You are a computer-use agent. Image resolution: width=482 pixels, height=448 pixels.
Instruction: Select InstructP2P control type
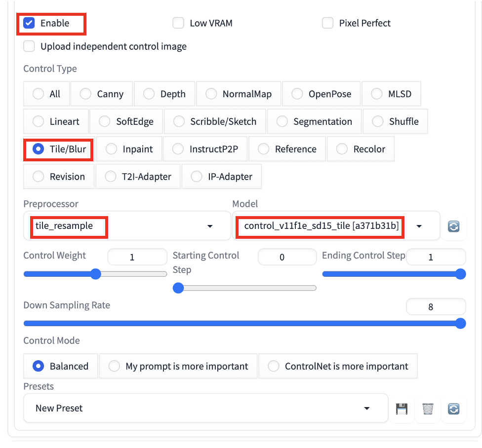point(205,149)
